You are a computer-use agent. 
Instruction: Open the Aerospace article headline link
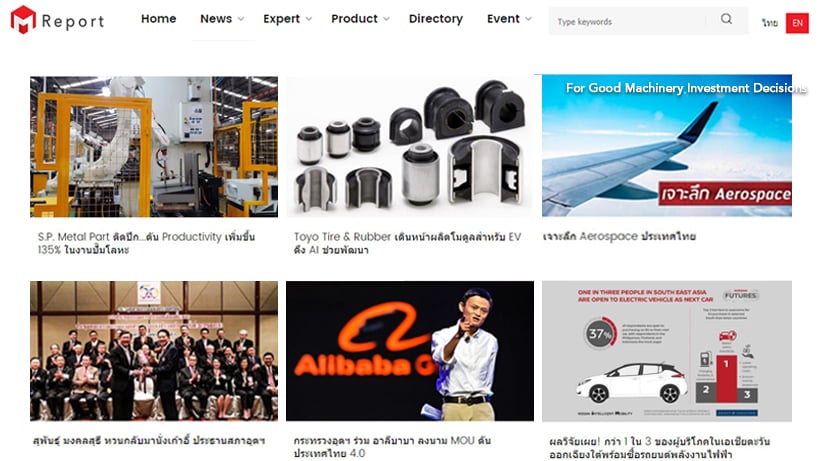[x=619, y=236]
